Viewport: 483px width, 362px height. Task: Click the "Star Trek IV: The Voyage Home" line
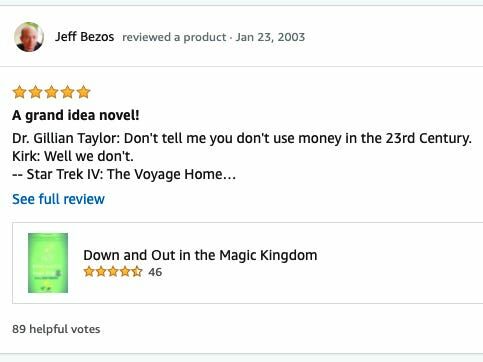124,174
